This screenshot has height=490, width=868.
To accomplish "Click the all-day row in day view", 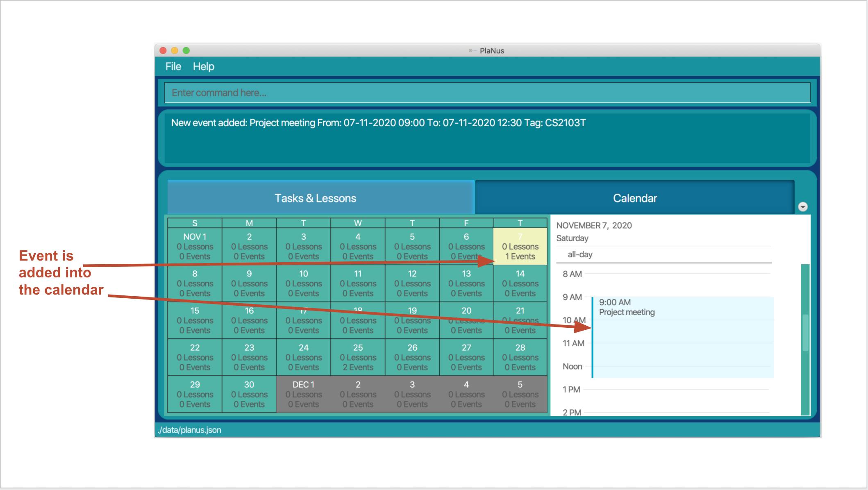I will click(x=664, y=254).
